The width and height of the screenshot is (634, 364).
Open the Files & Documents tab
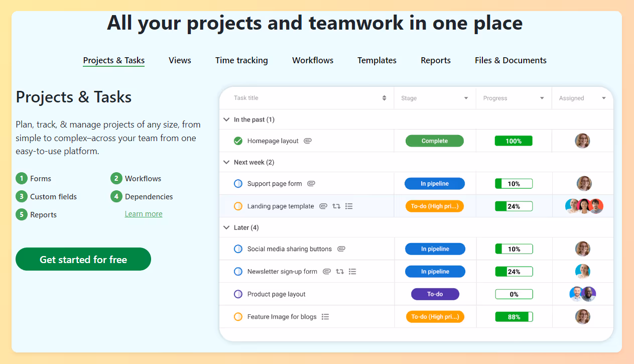coord(511,60)
